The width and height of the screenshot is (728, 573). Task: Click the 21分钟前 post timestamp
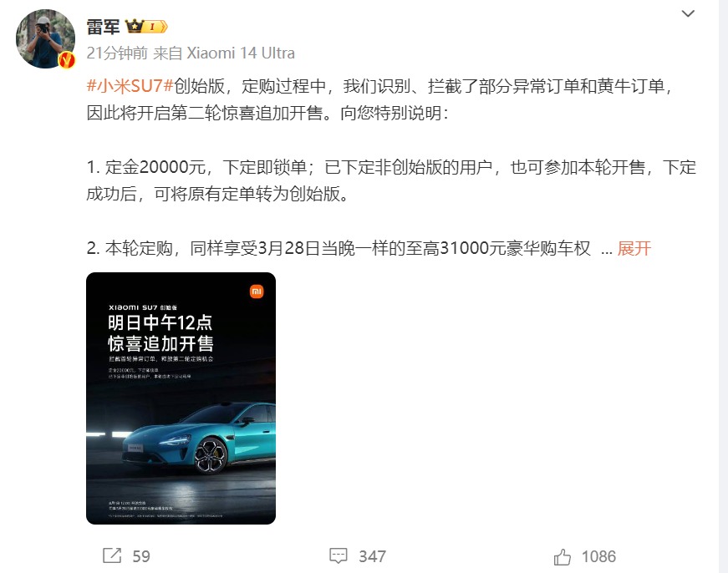[117, 53]
